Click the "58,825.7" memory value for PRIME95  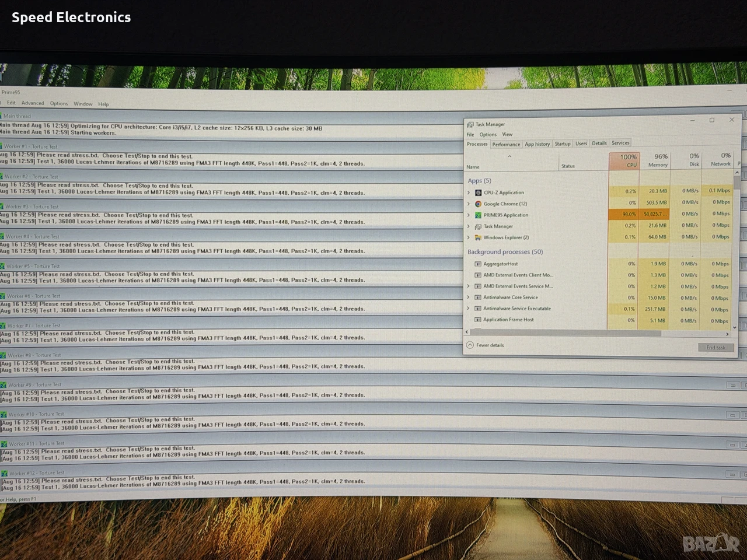tap(655, 214)
